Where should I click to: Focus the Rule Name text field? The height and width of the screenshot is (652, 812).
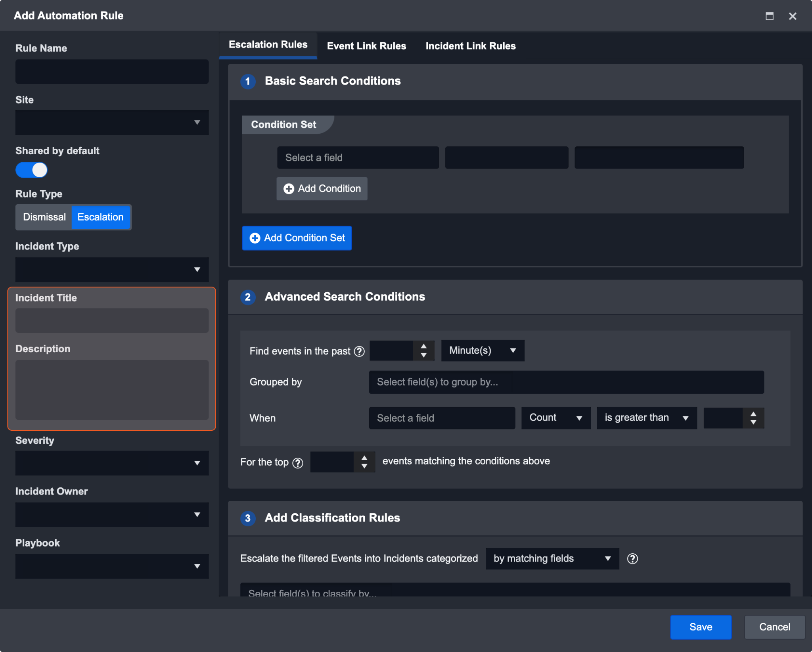pos(112,72)
